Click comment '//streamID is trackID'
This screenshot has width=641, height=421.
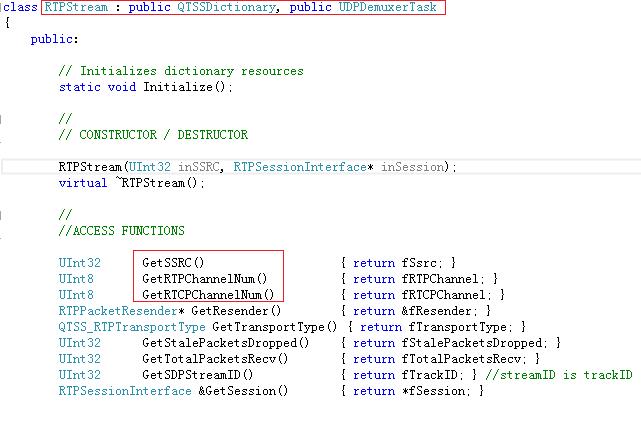559,375
